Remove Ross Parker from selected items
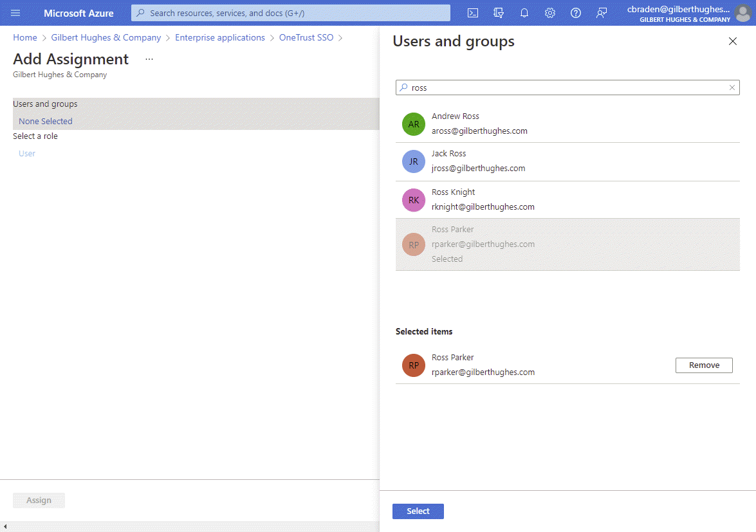The width and height of the screenshot is (756, 532). pos(704,365)
